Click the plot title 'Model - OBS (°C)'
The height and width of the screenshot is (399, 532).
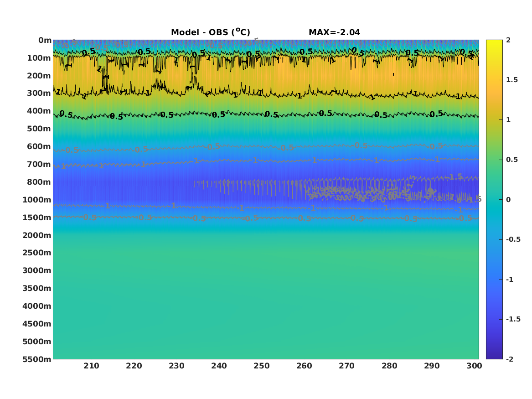tap(210, 32)
